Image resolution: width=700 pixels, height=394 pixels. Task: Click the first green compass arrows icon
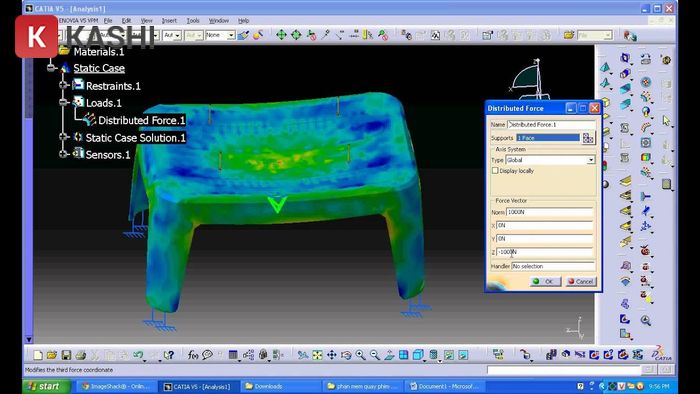281,35
